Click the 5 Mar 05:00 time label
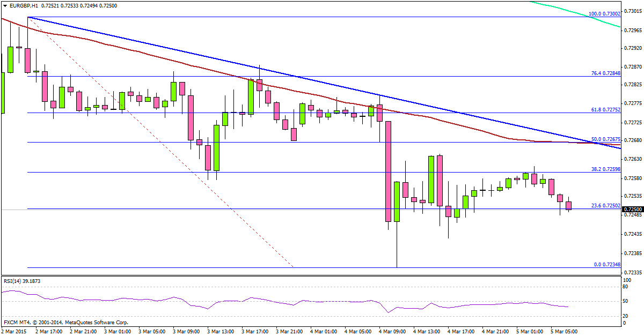This screenshot has height=336, width=644. 563,332
